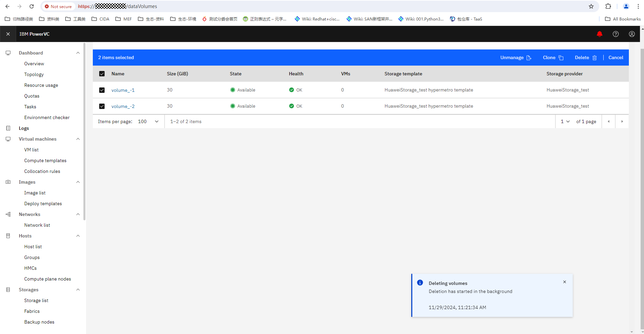Click the Dashboard monitor icon
Screen dimensions: 644x334
8,53
